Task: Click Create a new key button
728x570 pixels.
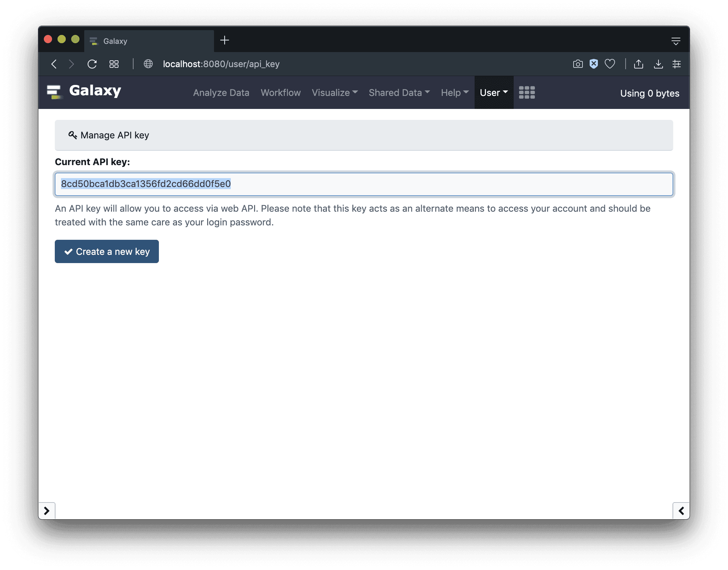Action: 107,251
